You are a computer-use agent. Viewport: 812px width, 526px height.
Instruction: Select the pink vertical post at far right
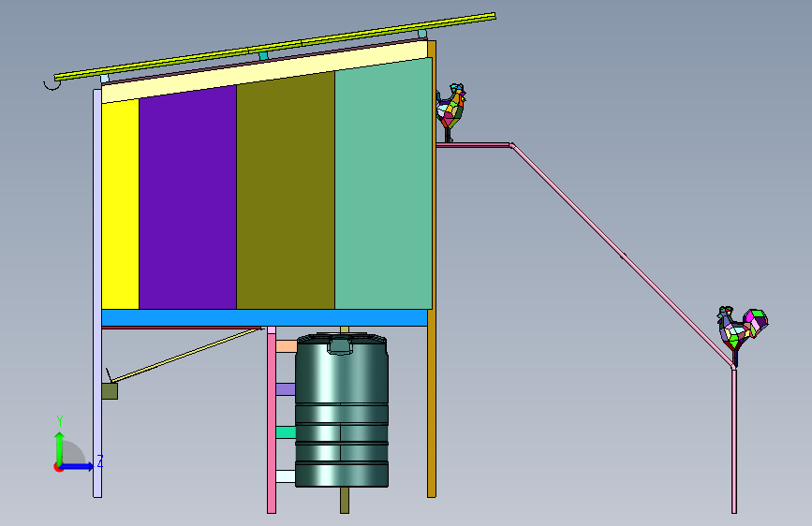(734, 440)
